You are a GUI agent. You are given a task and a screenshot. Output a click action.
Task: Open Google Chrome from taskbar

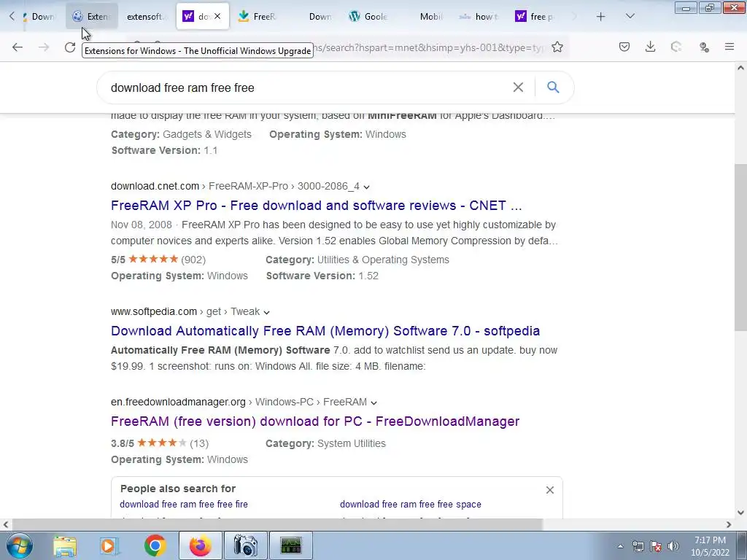155,545
